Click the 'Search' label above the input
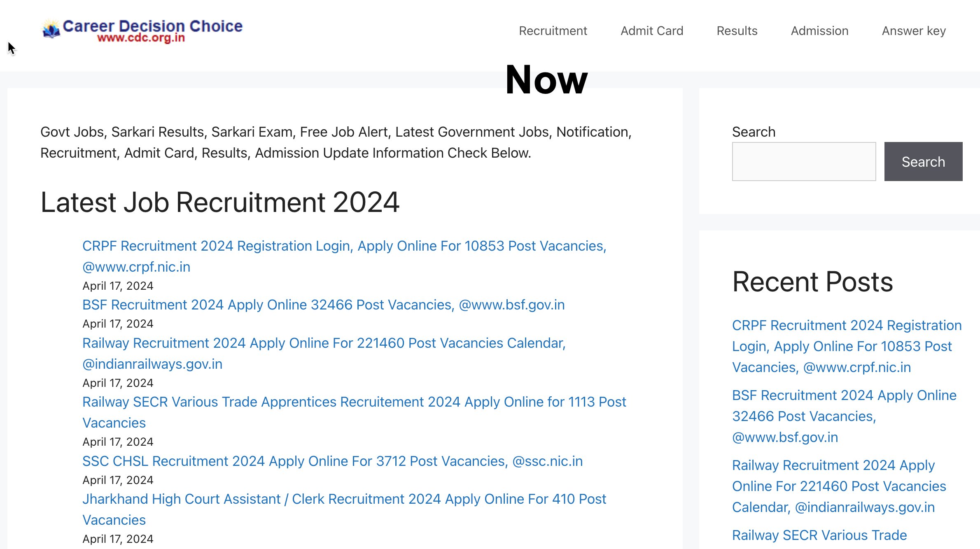 pos(754,132)
